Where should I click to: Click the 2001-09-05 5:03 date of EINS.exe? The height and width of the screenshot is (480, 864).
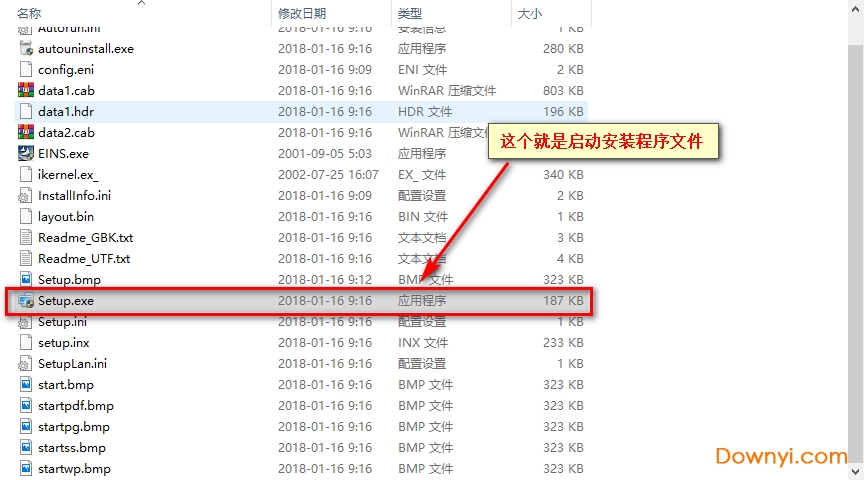[325, 153]
